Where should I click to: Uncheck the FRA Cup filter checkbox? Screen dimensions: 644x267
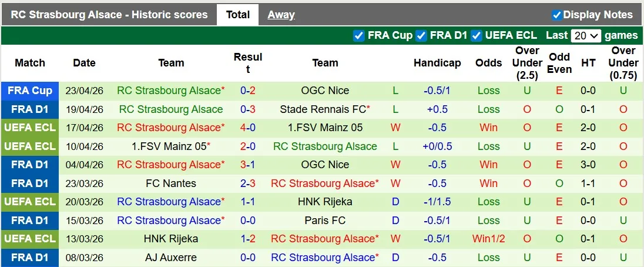[x=359, y=36]
